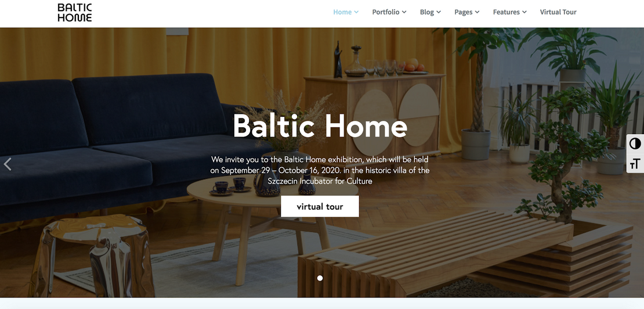This screenshot has height=309, width=644.
Task: Toggle high contrast mode icon
Action: (x=635, y=143)
